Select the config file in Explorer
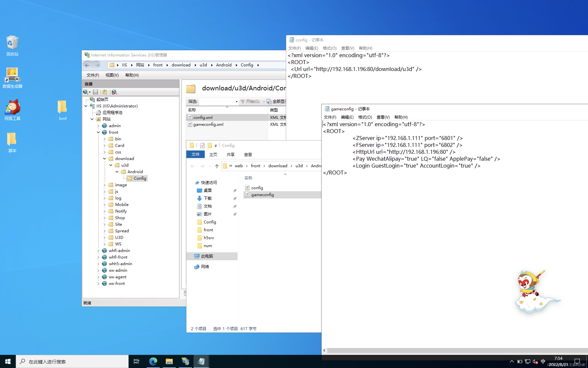The width and height of the screenshot is (588, 368). [x=257, y=188]
